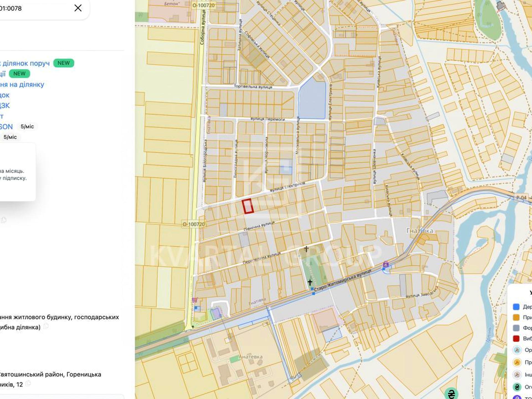Image resolution: width=532 pixels, height=399 pixels.
Task: Click the 'вулиця Заводська' street label
Action: click(x=423, y=293)
